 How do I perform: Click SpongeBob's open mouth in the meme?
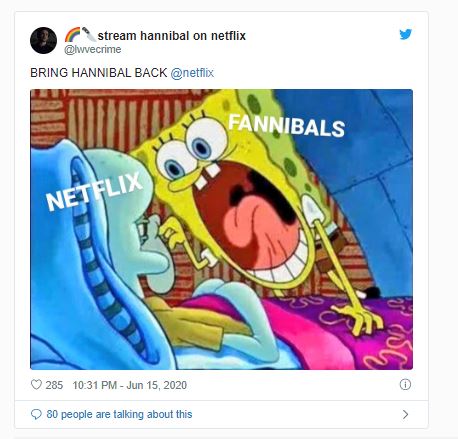pos(254,221)
